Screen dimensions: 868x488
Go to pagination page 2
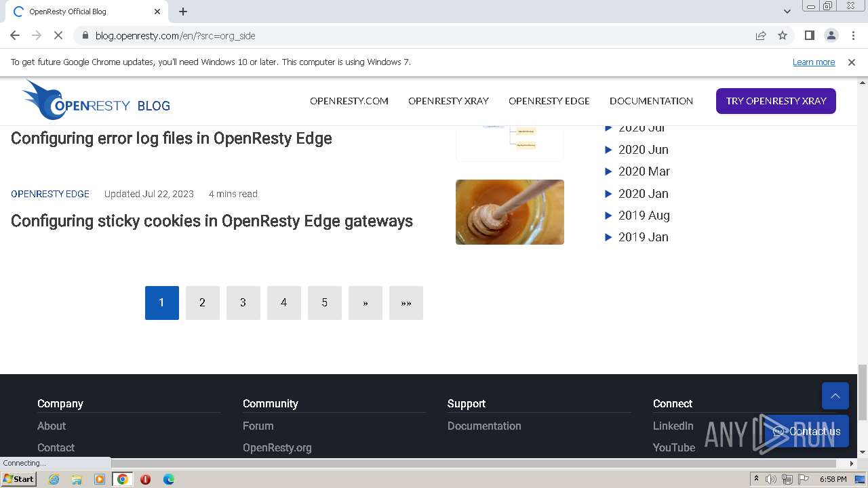pos(203,303)
